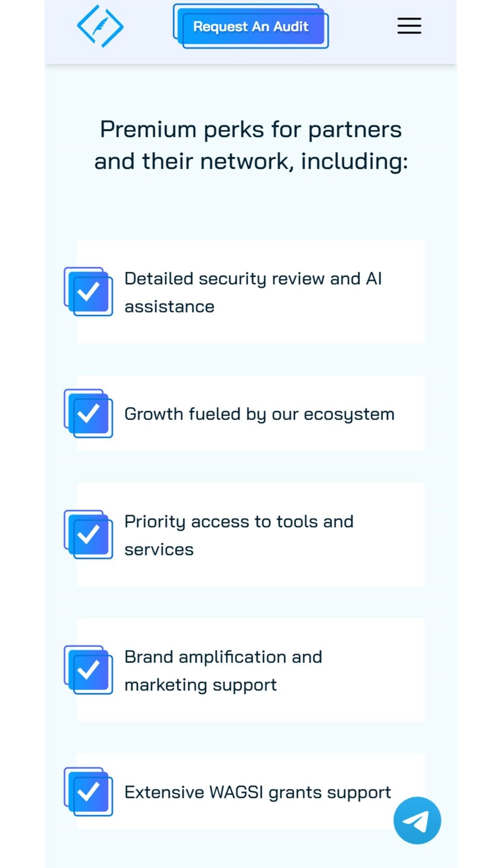Click the 'marketing support' text line
Viewport: 502px width, 868px height.
[200, 685]
